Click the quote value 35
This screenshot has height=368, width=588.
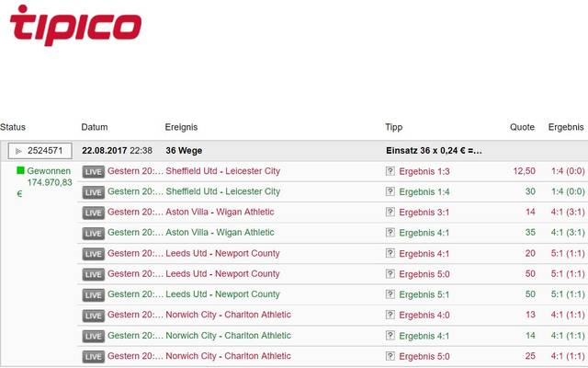[530, 233]
